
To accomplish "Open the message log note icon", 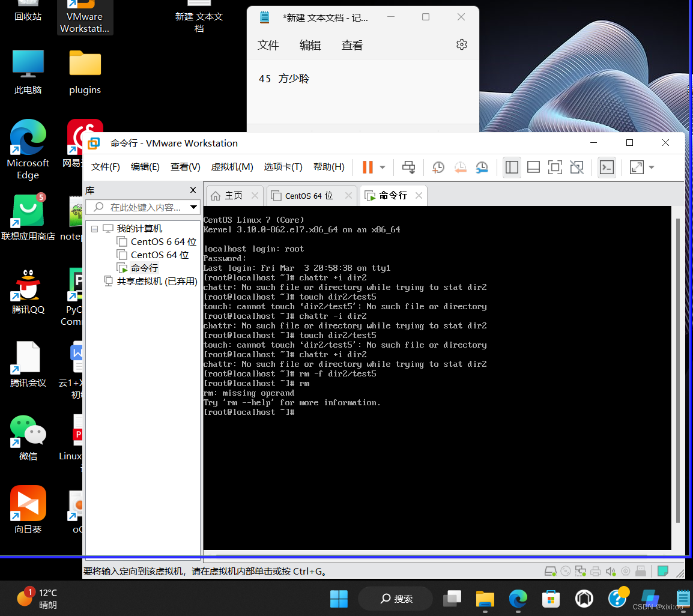I will coord(662,572).
